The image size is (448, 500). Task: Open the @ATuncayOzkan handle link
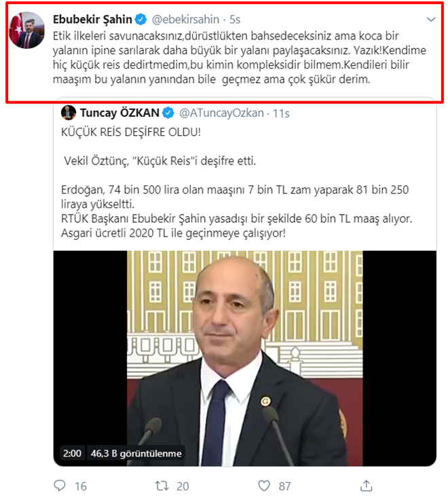tap(221, 113)
